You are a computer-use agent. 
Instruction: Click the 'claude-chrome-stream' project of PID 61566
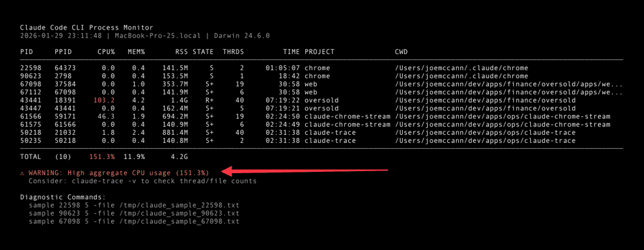click(348, 117)
